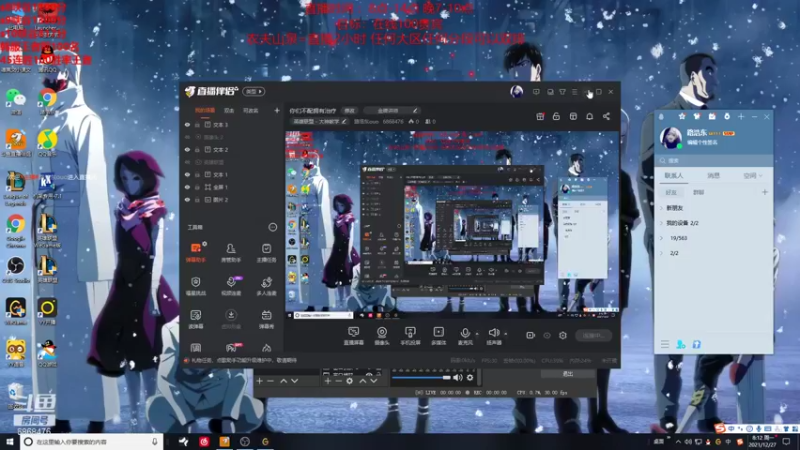The height and width of the screenshot is (450, 800).
Task: Click the QQ search field
Action: [713, 160]
